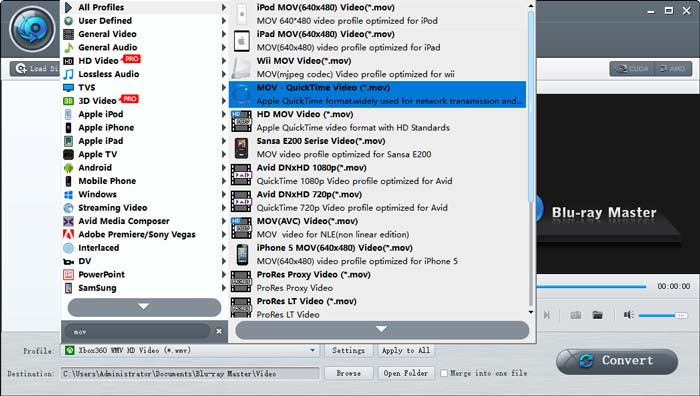Click the Interlaced category icon

point(68,248)
